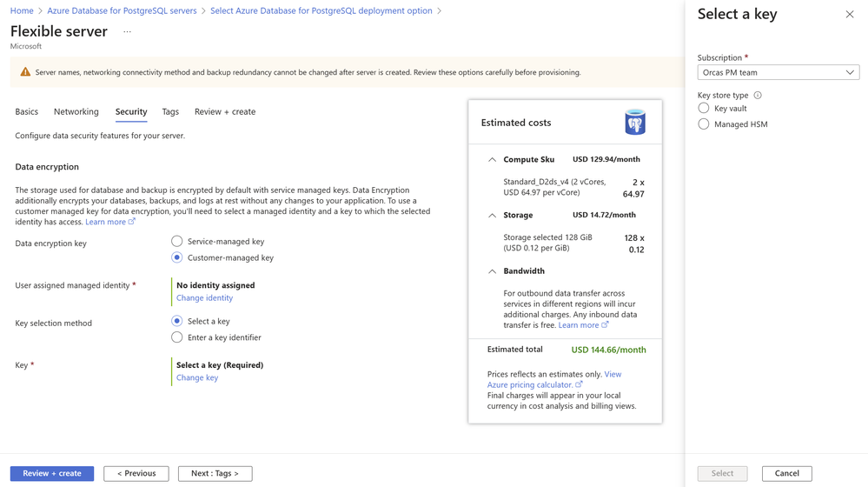Select Service-managed key radio button

pos(176,241)
